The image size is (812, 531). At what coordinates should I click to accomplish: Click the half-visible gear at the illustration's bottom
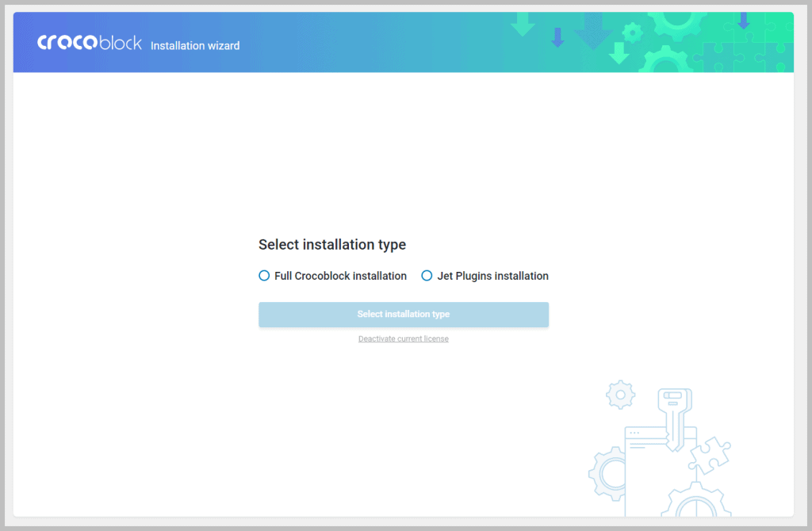695,507
